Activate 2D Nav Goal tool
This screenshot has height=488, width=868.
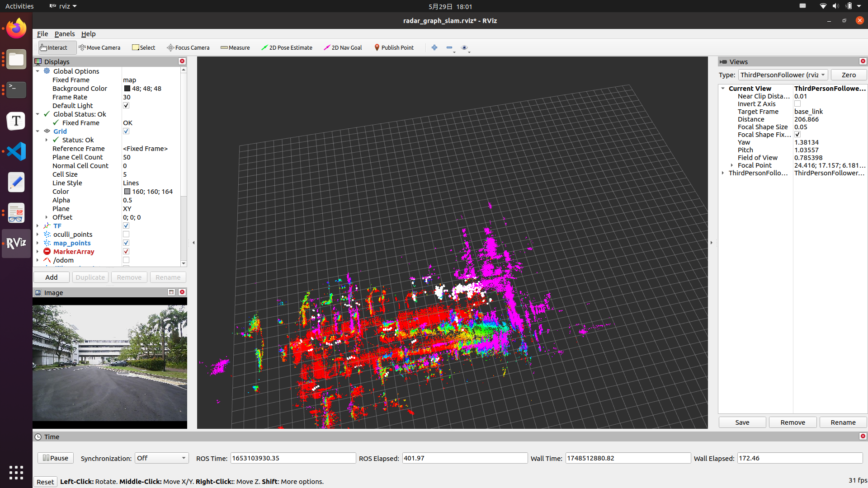click(343, 47)
